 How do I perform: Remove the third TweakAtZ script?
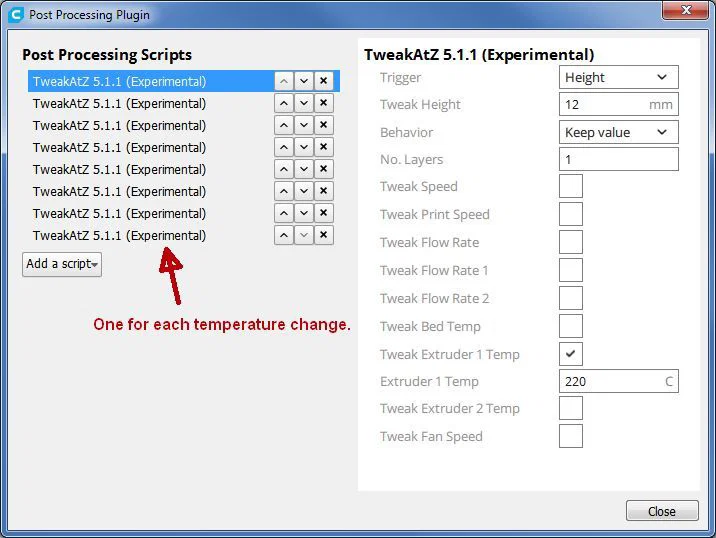[324, 125]
